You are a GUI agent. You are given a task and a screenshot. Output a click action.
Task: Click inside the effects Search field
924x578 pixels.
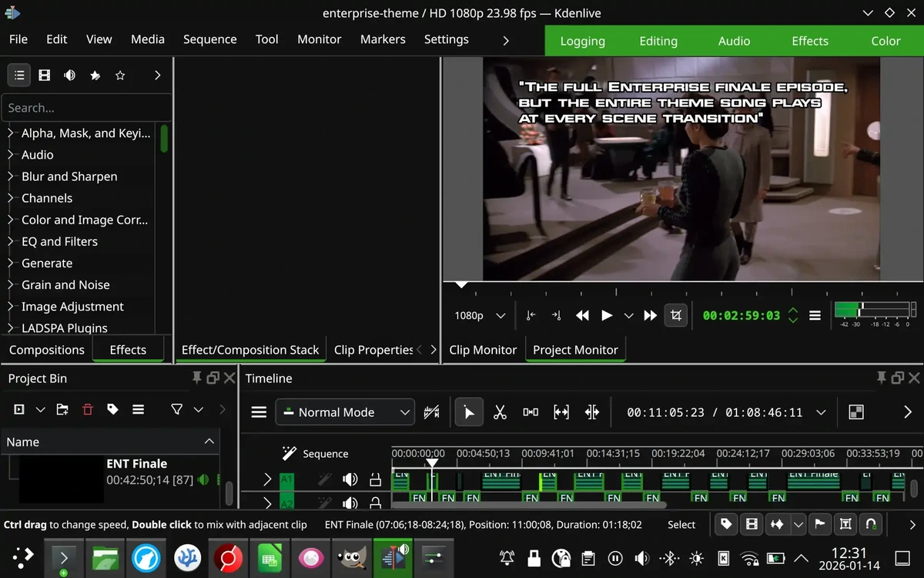85,108
